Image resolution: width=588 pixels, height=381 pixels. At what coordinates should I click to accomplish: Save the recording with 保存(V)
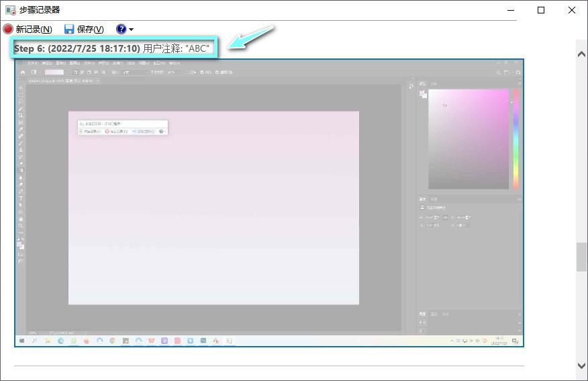point(84,30)
